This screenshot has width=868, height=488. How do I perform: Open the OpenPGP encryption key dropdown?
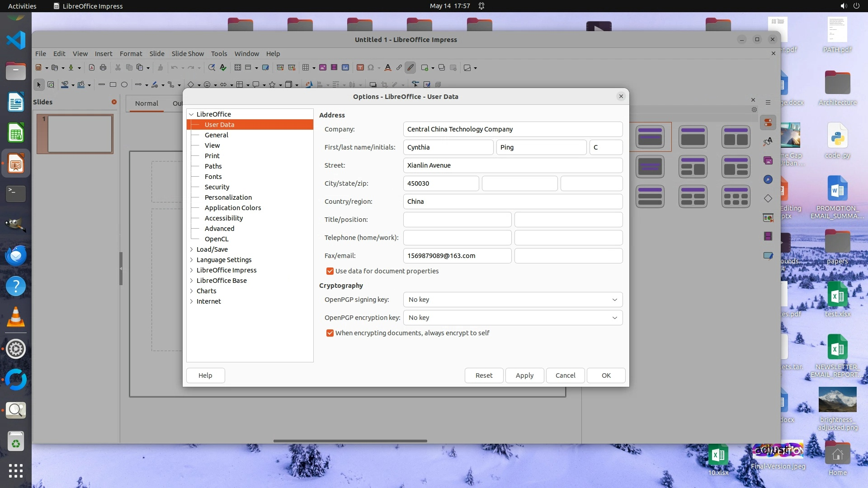click(513, 318)
